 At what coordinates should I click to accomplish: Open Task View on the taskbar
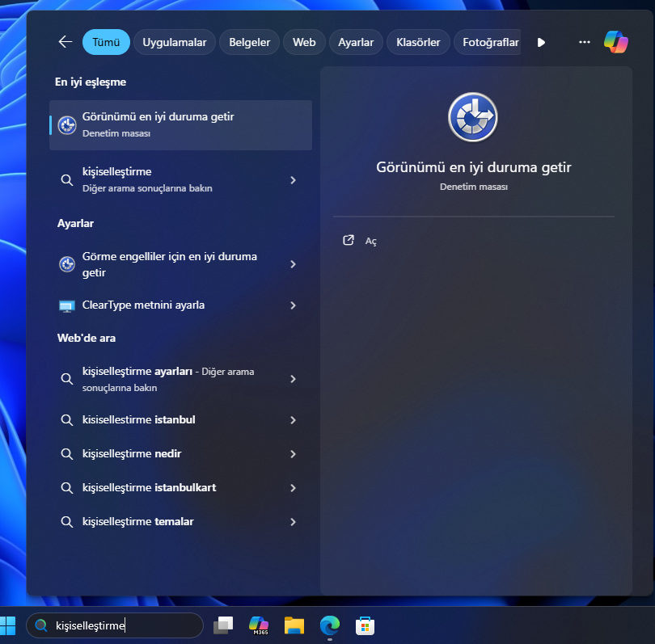tap(223, 625)
